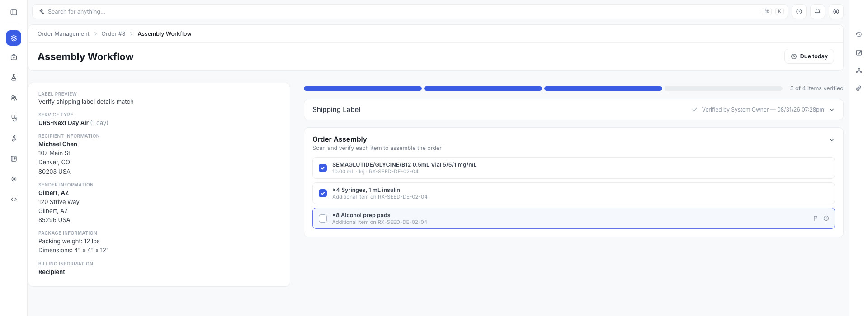
Task: Go to Order Management breadcrumb
Action: [x=63, y=34]
